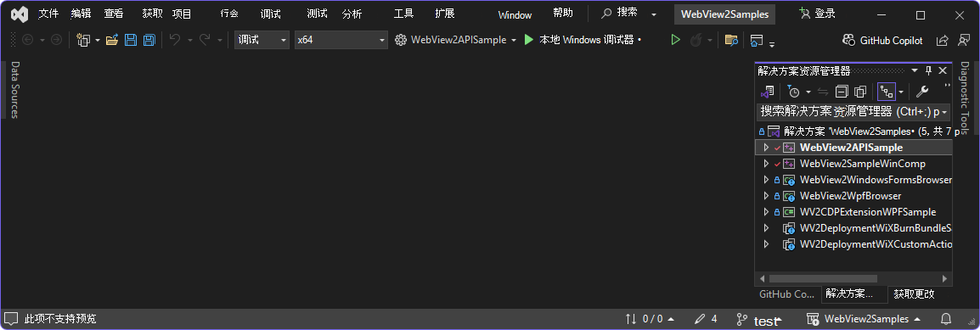Viewport: 980px width, 330px height.
Task: Toggle the Track Active Item button
Action: click(887, 92)
